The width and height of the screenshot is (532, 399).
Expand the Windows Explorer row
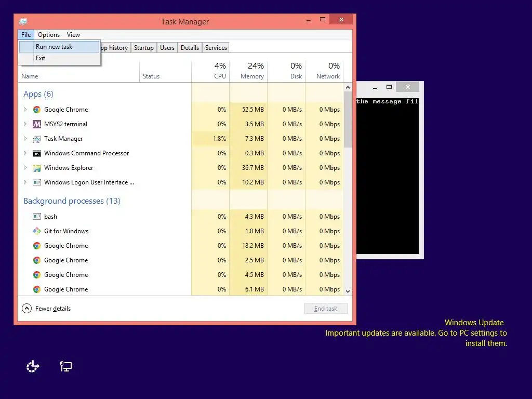coord(25,168)
